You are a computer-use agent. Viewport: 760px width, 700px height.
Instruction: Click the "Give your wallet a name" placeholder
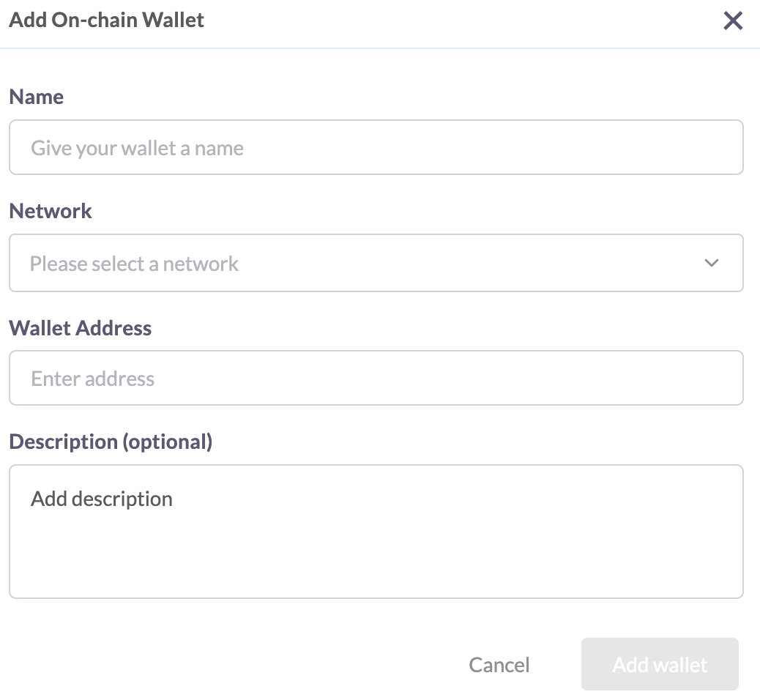tap(137, 149)
